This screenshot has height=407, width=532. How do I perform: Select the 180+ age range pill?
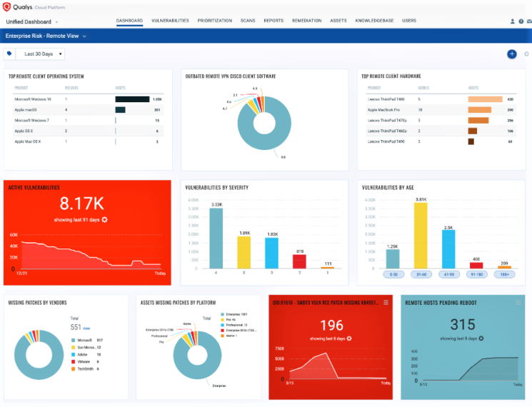coord(505,274)
